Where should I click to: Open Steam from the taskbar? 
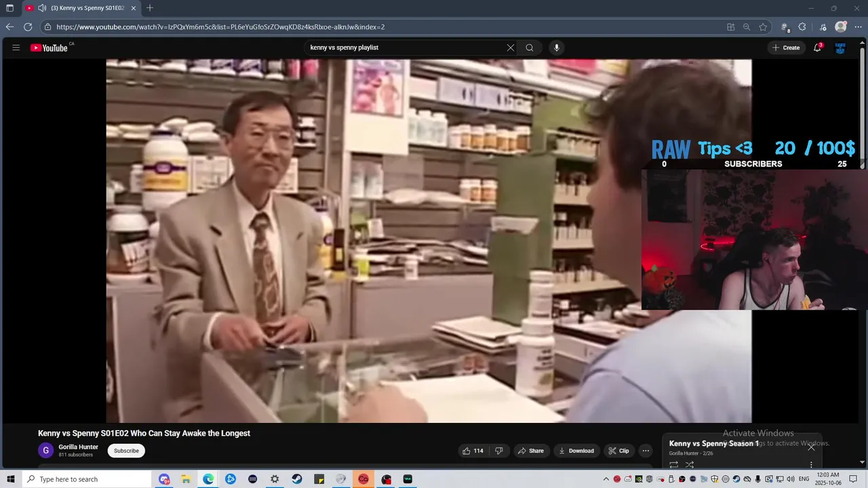click(x=297, y=479)
